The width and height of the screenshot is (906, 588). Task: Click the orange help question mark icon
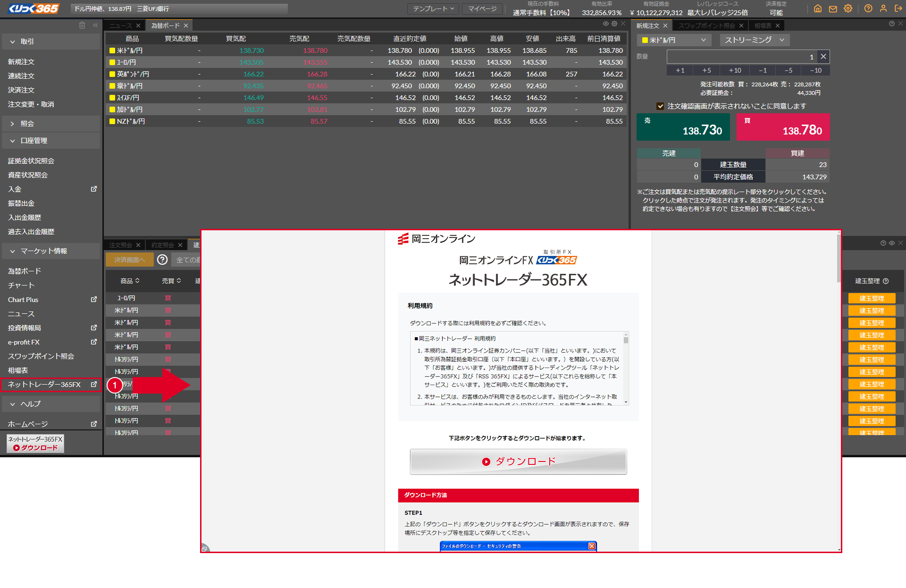[868, 8]
